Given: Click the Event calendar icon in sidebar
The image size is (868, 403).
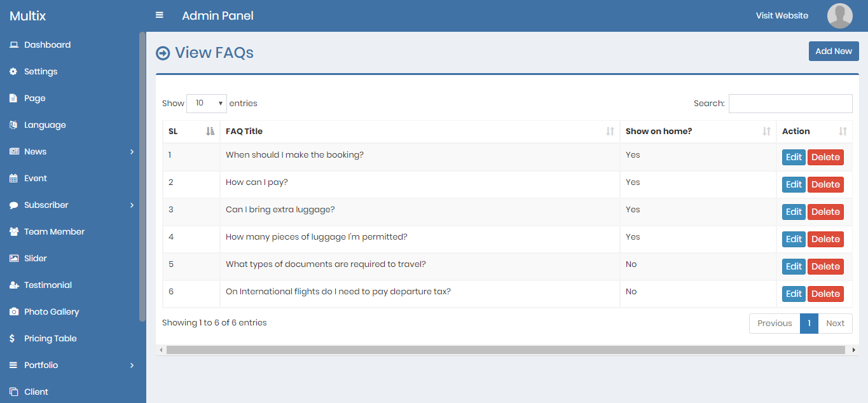Looking at the screenshot, I should tap(13, 179).
